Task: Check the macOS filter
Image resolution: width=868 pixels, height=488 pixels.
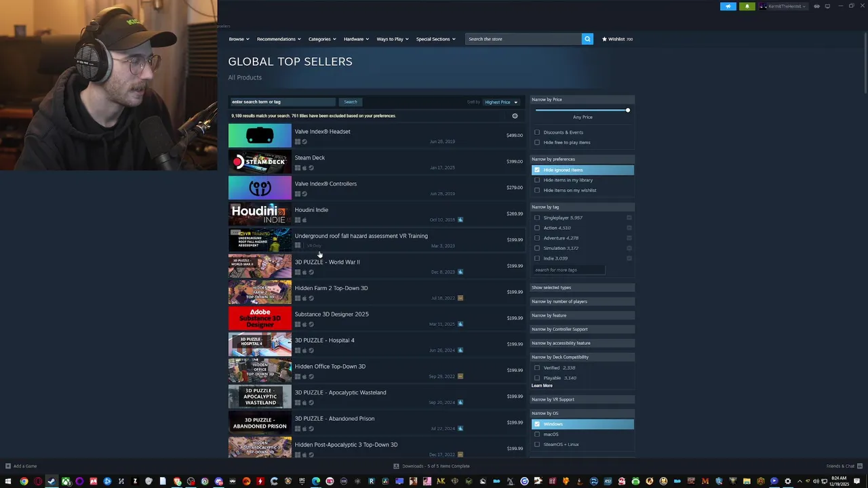Action: pos(537,434)
